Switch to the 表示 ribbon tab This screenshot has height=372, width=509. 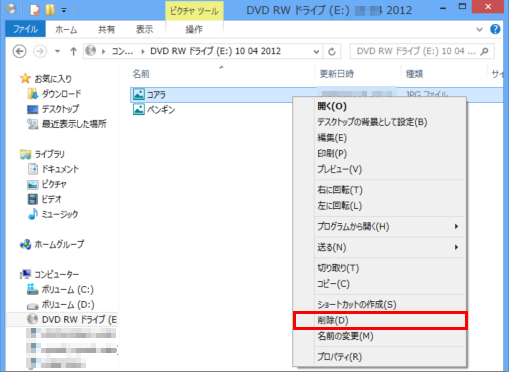pos(144,30)
